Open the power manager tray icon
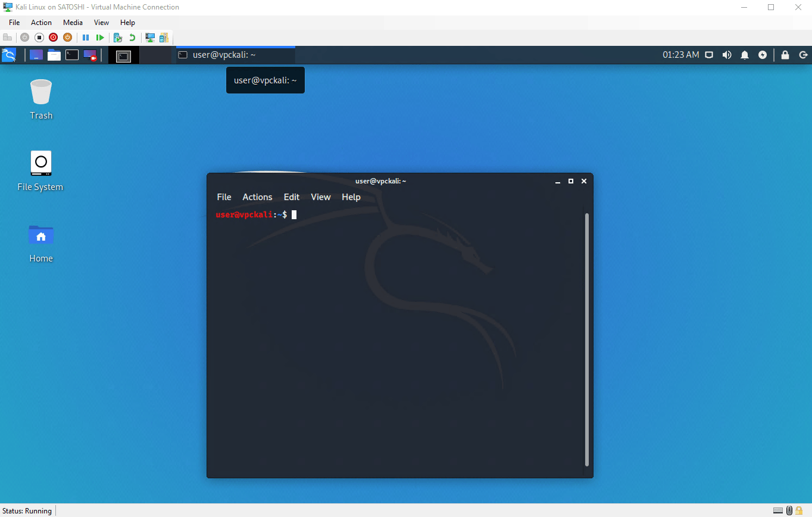The image size is (812, 517). [x=763, y=54]
